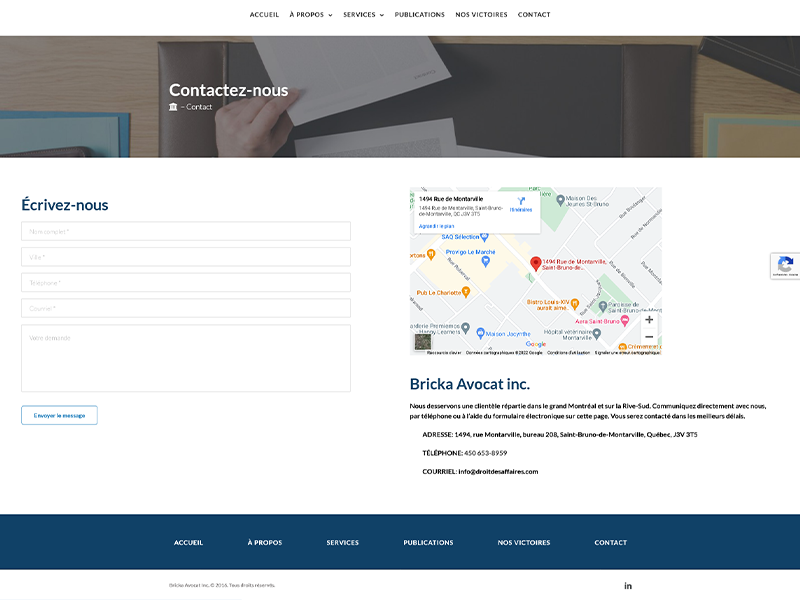Click the home building icon in breadcrumb
This screenshot has height=600, width=800.
coord(173,107)
